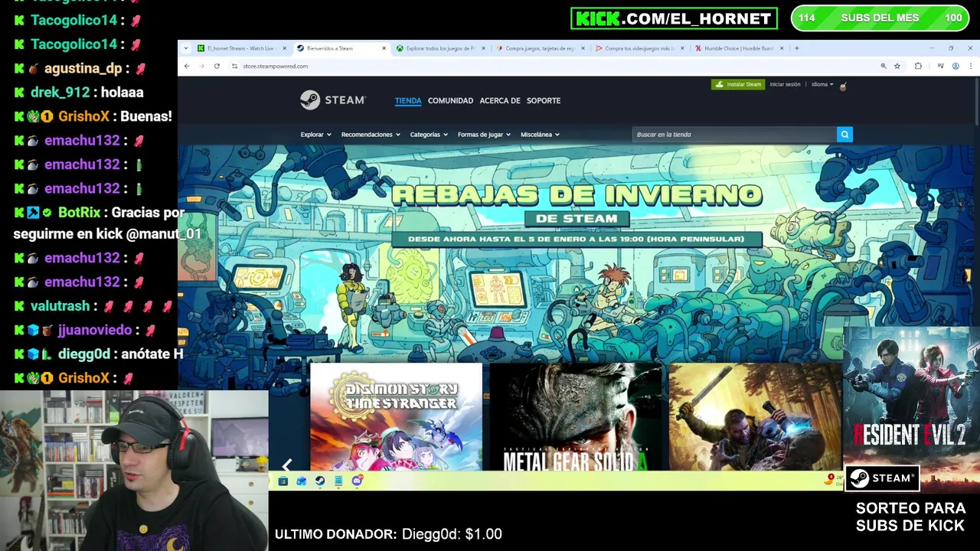
Task: Open the browser extensions puzzle icon
Action: [x=918, y=67]
